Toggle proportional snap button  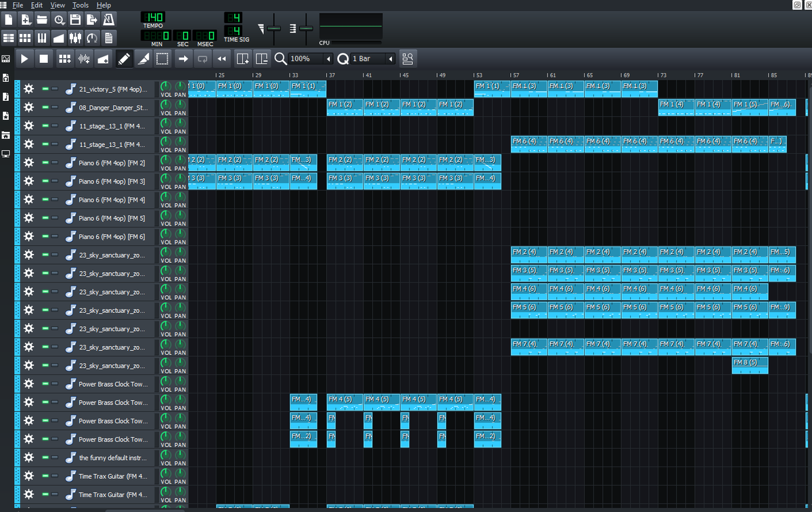pyautogui.click(x=407, y=59)
